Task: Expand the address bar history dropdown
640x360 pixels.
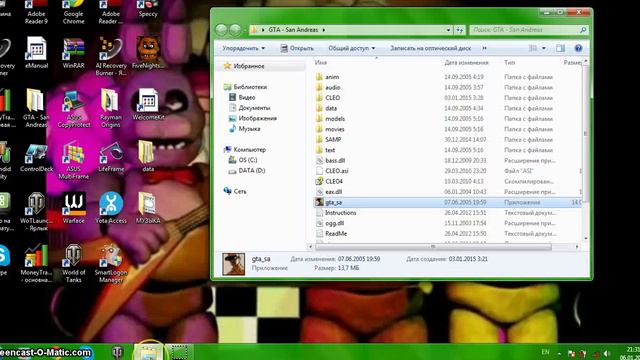Action: point(448,30)
